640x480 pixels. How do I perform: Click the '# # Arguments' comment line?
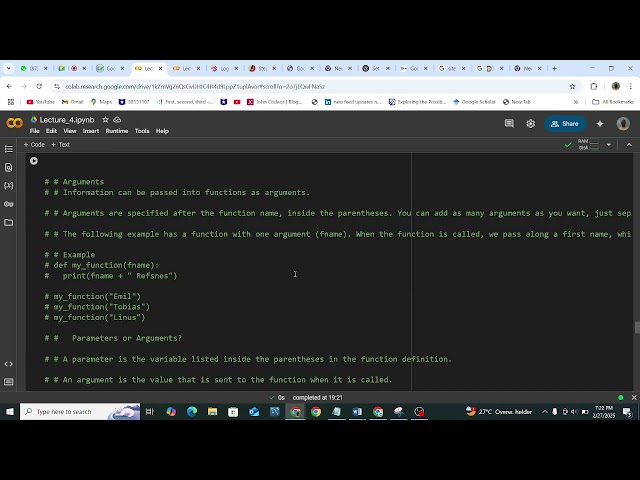[x=74, y=182]
